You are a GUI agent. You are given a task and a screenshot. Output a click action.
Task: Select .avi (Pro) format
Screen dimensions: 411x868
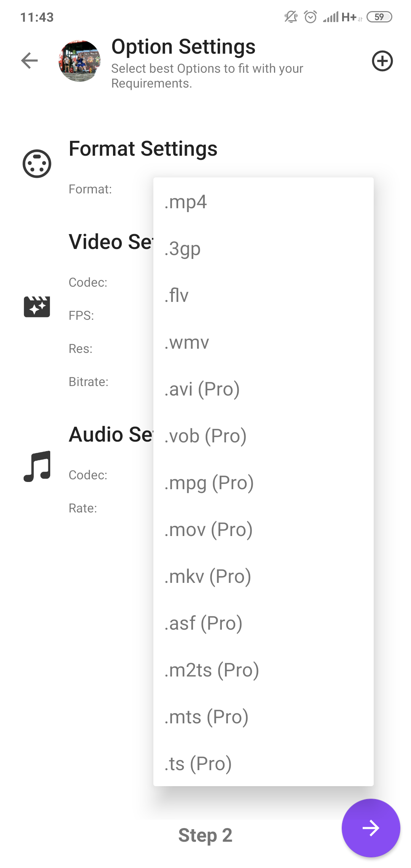click(x=263, y=389)
